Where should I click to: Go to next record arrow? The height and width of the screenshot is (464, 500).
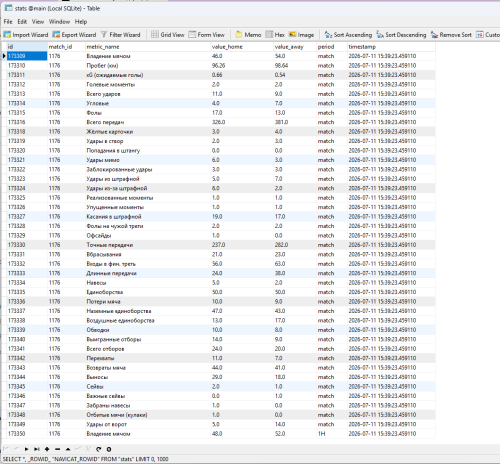(26, 449)
